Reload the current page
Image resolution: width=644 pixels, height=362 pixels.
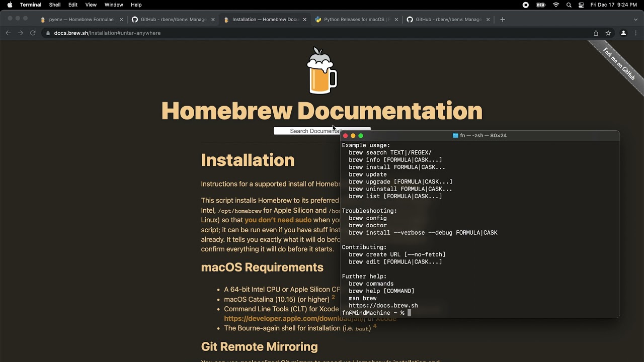33,33
